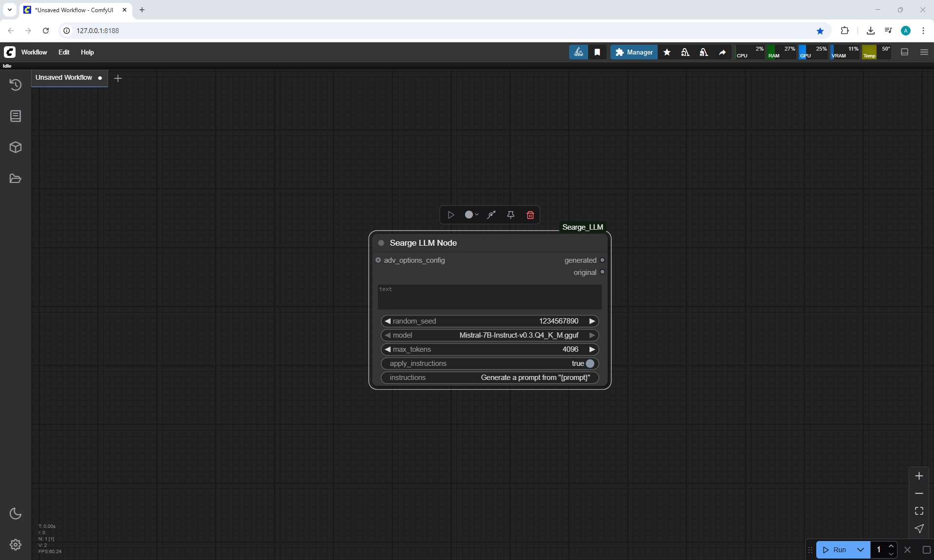Image resolution: width=934 pixels, height=560 pixels.
Task: Increase the random_seed value with the right arrow
Action: coord(592,321)
